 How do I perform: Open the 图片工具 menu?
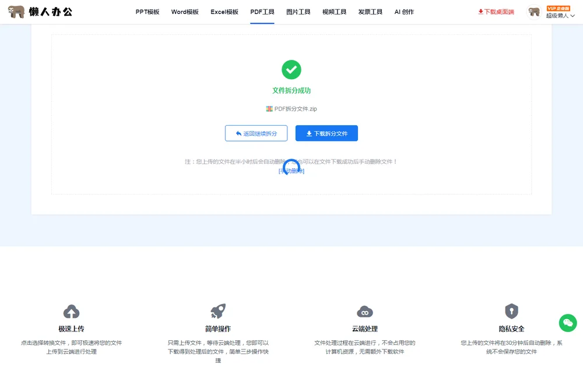pos(298,12)
